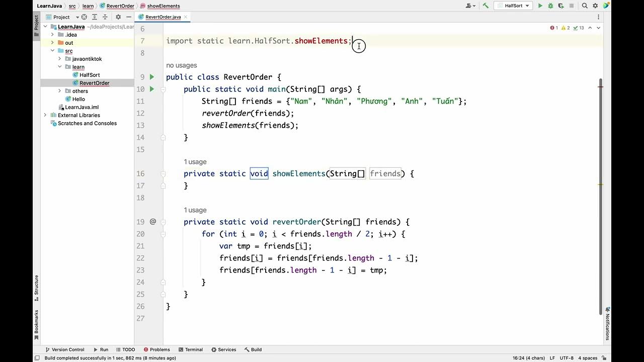The image size is (644, 362).
Task: Open Project panel options gear
Action: (x=118, y=17)
